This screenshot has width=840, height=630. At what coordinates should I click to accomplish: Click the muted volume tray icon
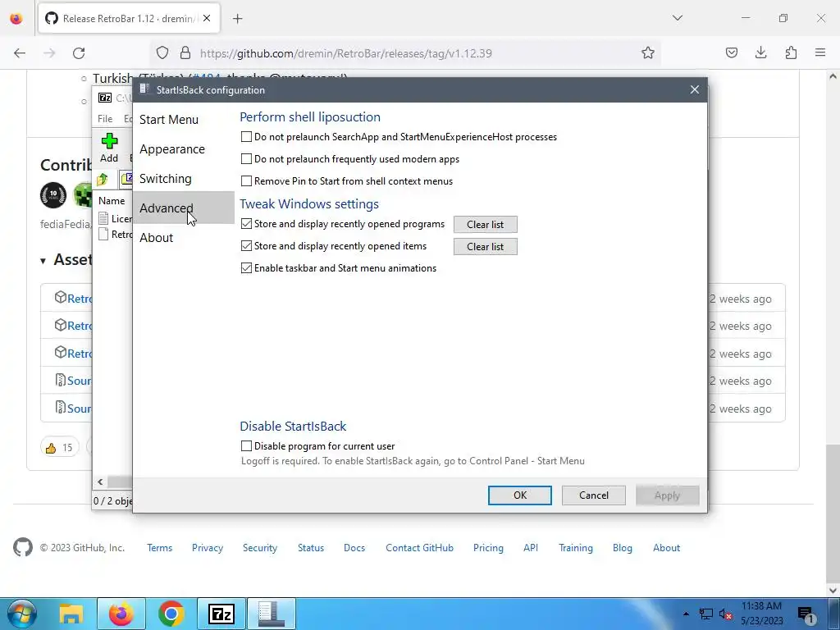pyautogui.click(x=726, y=614)
